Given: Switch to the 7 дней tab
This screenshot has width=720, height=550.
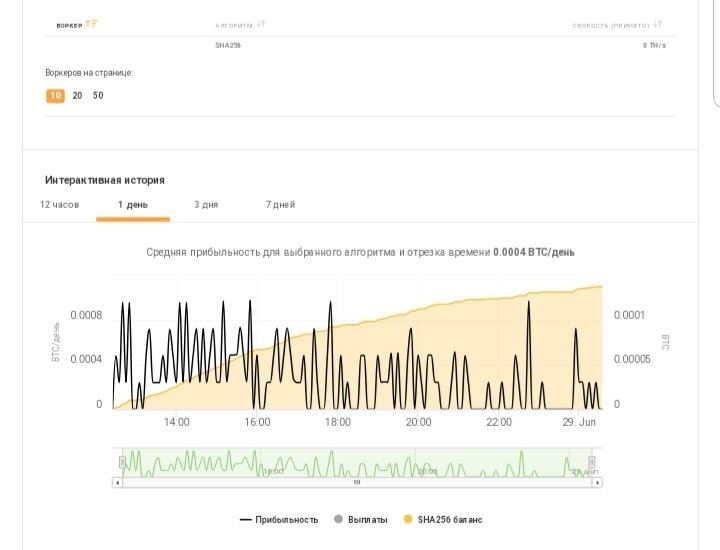Looking at the screenshot, I should 280,205.
